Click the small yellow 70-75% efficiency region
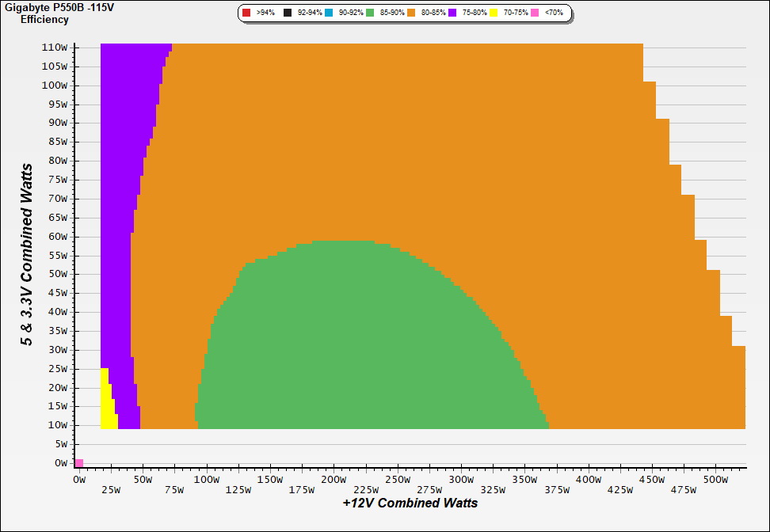The image size is (770, 532). (x=107, y=404)
